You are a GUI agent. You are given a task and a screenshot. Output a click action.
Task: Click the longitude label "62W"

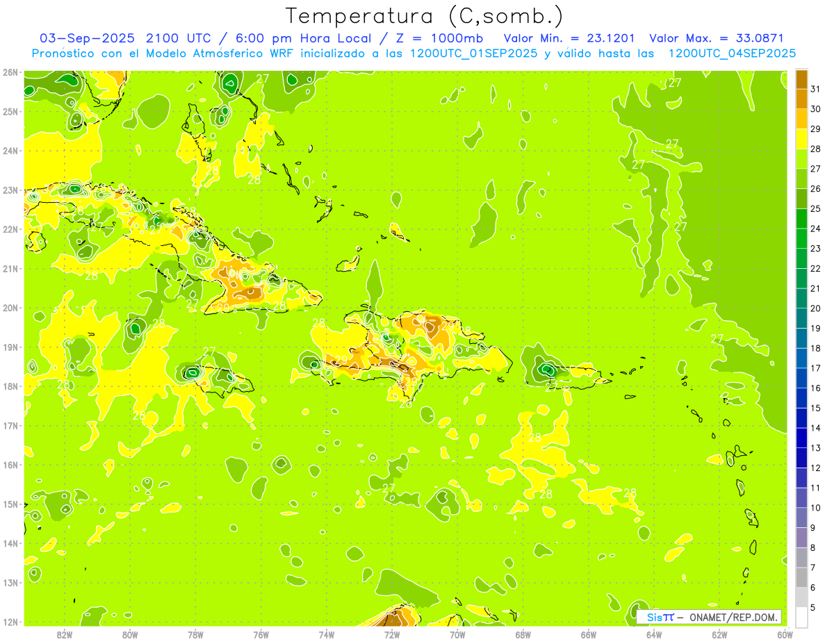point(719,634)
